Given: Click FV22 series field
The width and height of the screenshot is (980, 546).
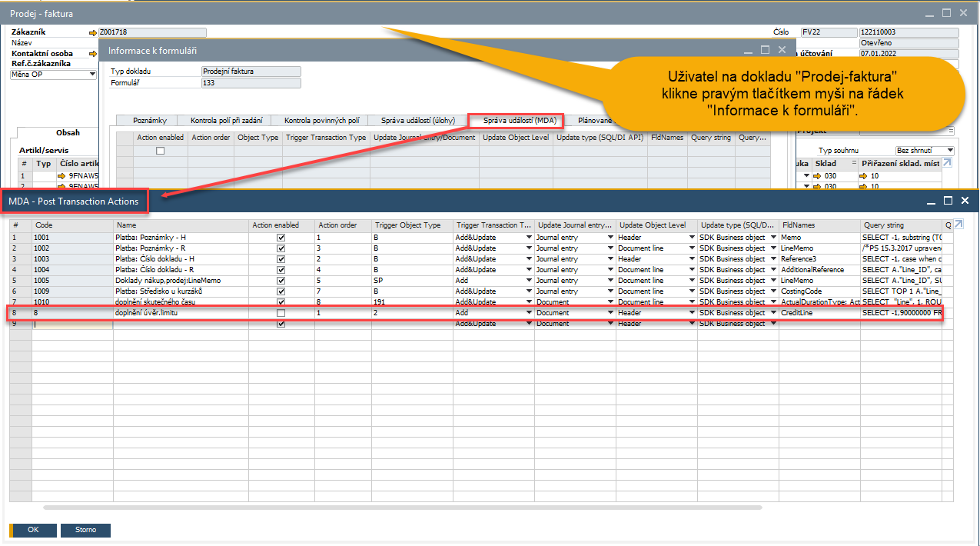Looking at the screenshot, I should [x=829, y=32].
